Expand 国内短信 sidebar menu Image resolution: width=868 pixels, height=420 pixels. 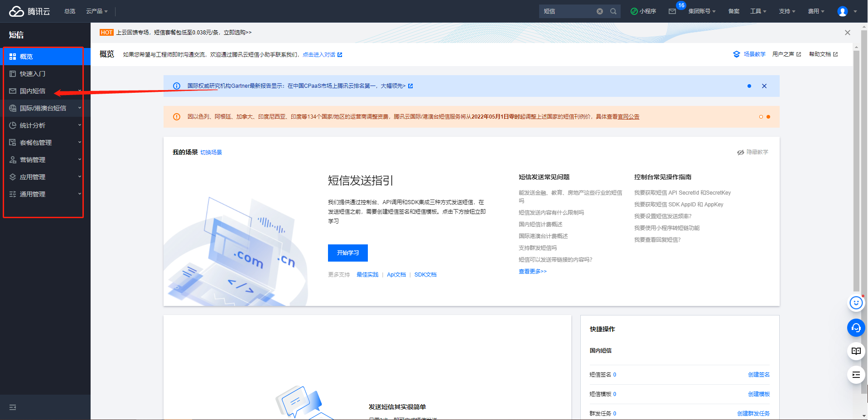[45, 91]
